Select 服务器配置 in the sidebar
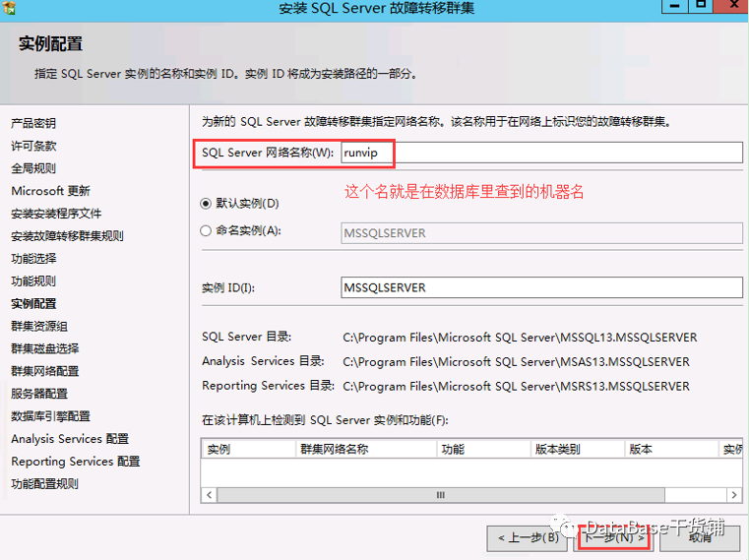This screenshot has width=749, height=560. coord(39,394)
